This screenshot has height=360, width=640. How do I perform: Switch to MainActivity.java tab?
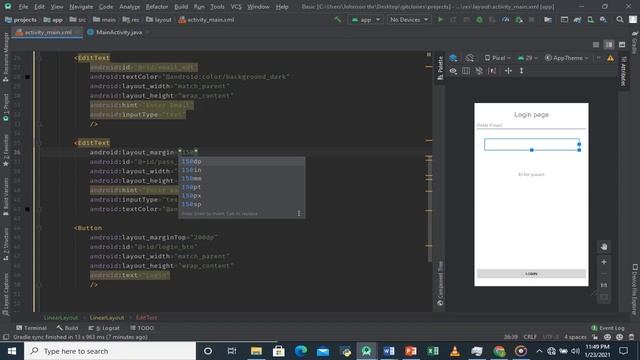119,32
